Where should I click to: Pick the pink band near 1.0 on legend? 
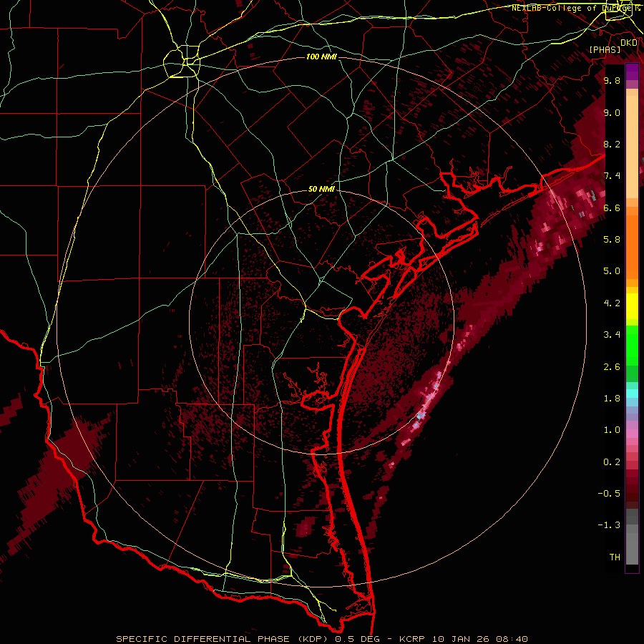(x=632, y=433)
